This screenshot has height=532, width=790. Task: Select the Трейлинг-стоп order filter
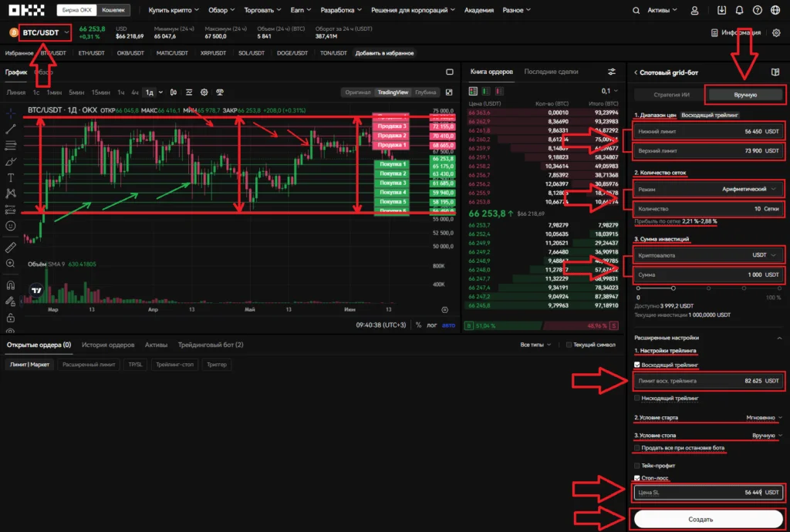(174, 365)
